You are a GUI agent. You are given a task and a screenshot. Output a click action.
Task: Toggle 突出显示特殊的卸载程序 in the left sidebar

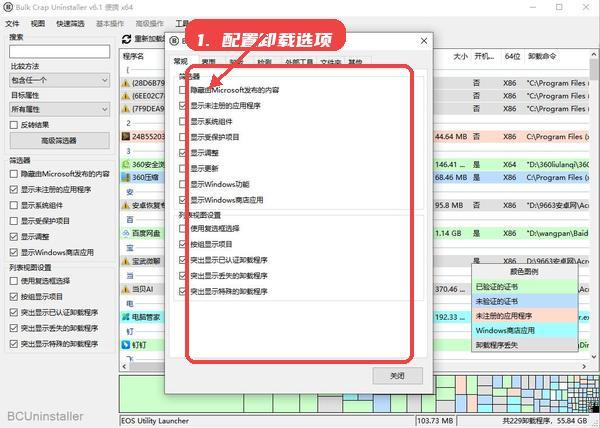click(x=14, y=344)
